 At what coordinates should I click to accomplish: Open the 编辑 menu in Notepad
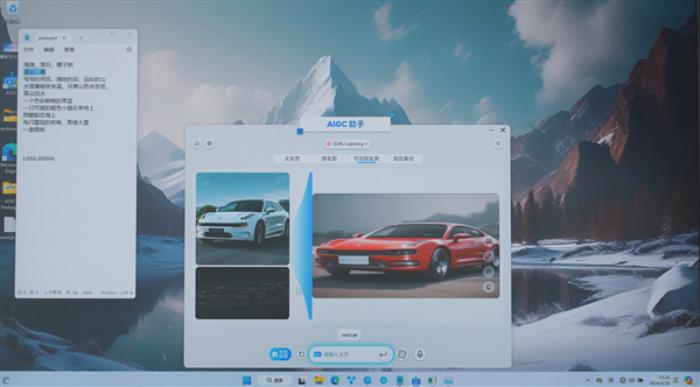(x=49, y=49)
